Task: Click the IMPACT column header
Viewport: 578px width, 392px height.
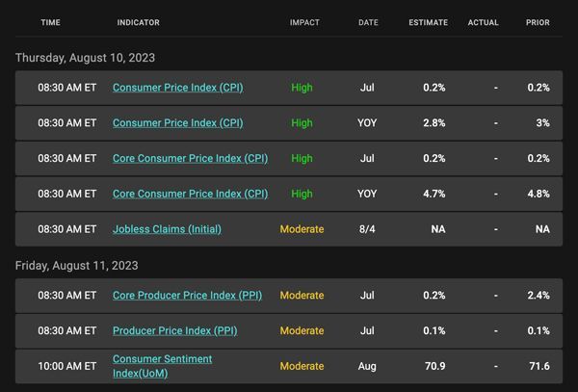Action: [x=304, y=22]
